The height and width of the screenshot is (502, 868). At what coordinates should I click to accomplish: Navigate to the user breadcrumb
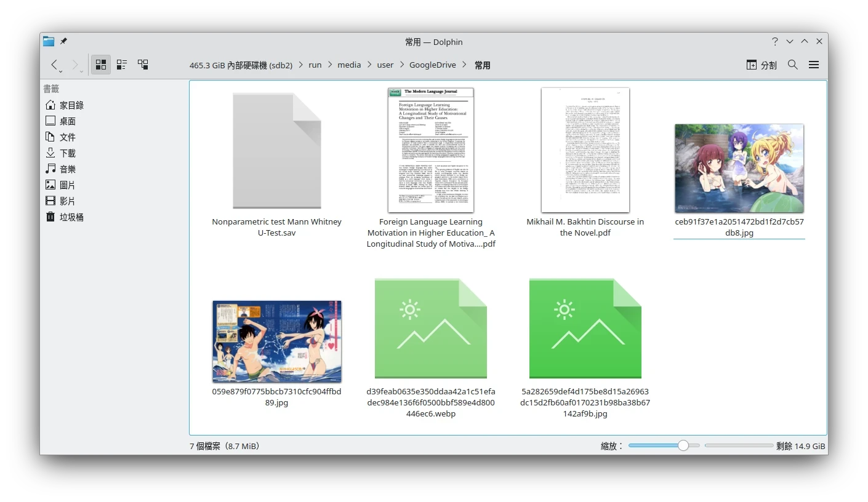tap(385, 65)
